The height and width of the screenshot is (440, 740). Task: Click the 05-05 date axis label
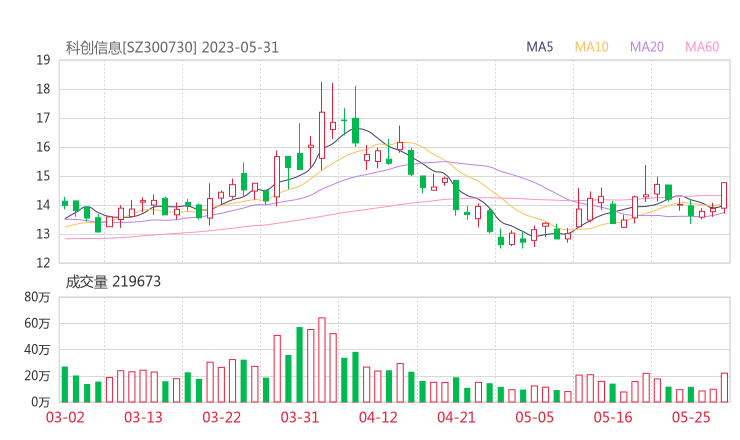click(x=535, y=417)
